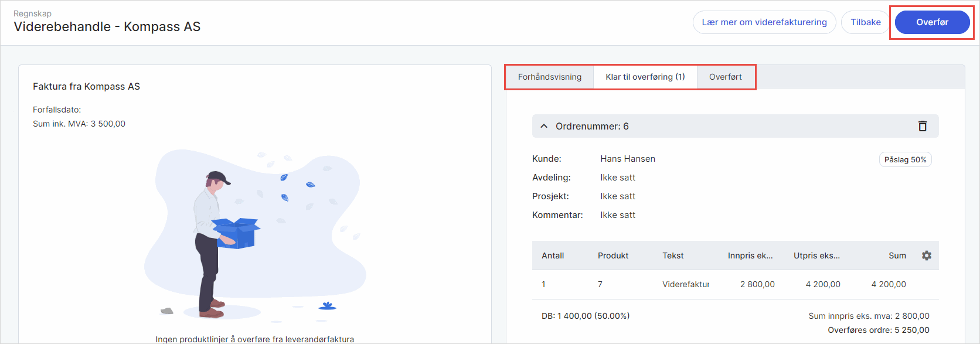Click Utpris value 4 200,00

(822, 284)
